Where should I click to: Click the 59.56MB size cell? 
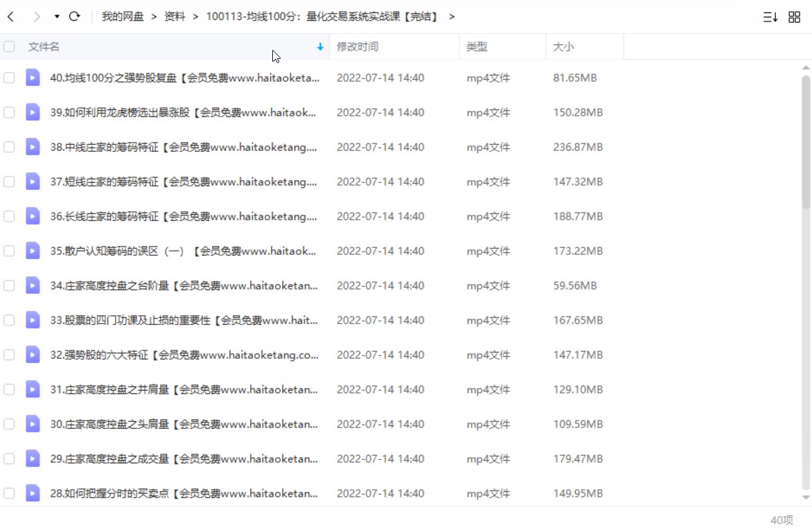pyautogui.click(x=575, y=286)
